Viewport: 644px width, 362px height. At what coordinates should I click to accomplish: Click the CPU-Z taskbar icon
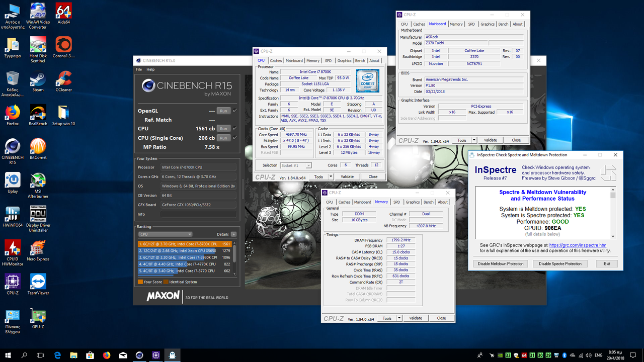(x=156, y=355)
